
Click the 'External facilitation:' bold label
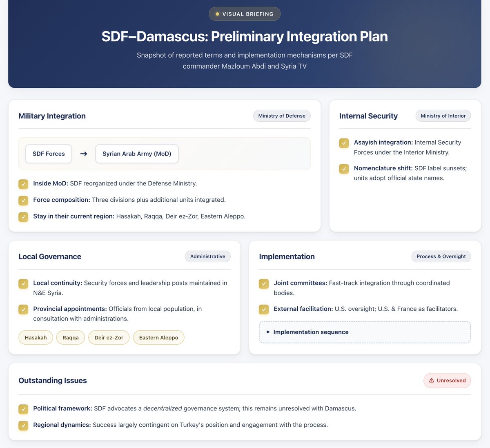pos(303,309)
